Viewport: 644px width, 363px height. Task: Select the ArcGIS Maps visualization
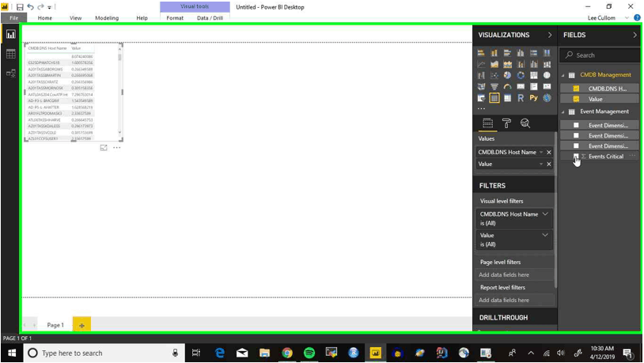click(x=547, y=98)
